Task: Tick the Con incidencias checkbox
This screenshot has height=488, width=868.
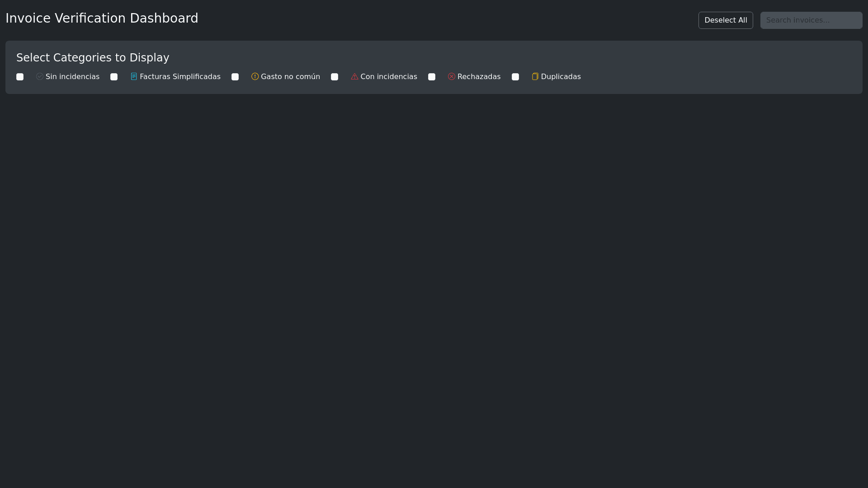Action: [335, 77]
